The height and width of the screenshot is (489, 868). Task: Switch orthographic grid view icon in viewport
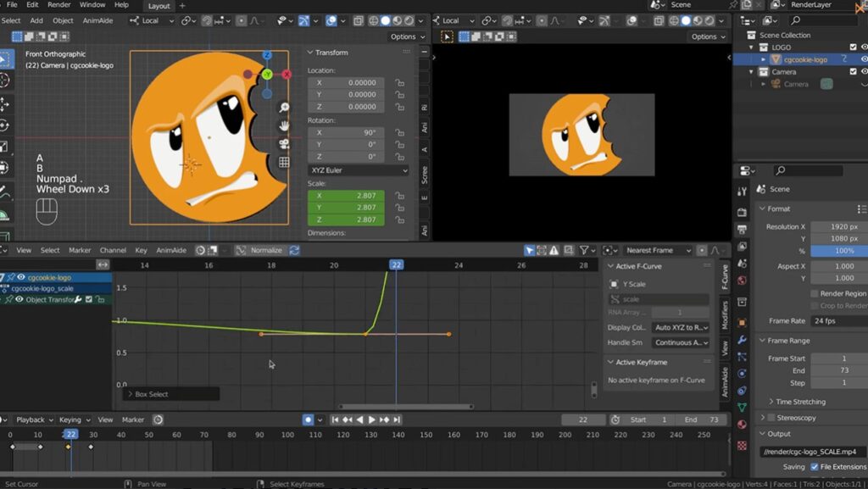pyautogui.click(x=284, y=162)
